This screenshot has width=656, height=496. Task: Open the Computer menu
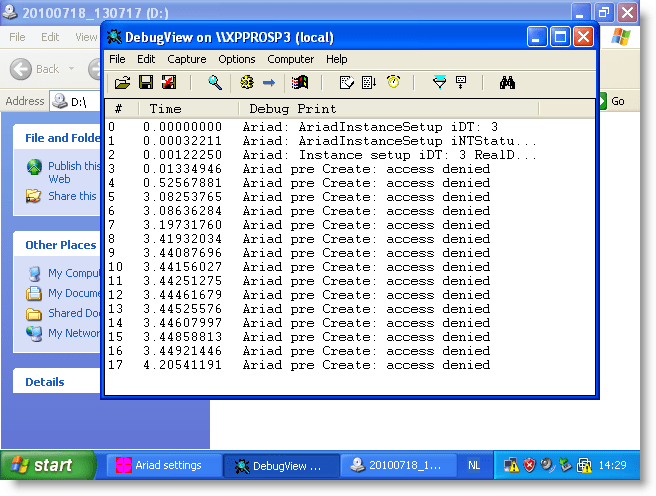click(291, 59)
